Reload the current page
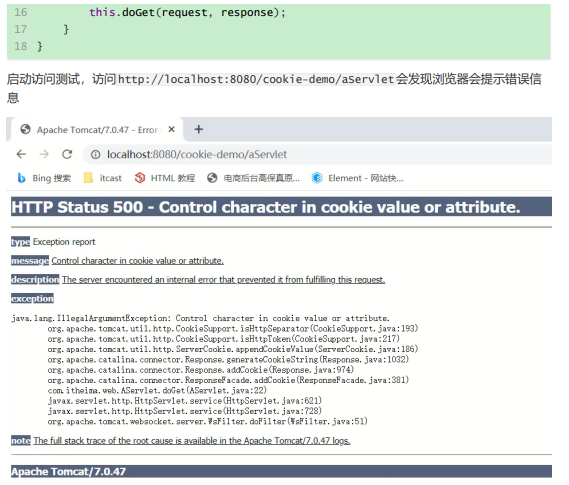Screen dimensions: 569x485 (x=67, y=155)
